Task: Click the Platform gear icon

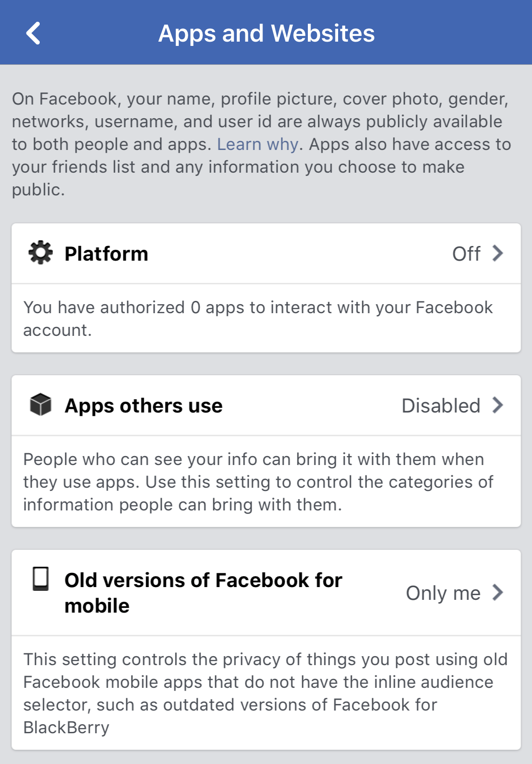Action: coord(41,253)
